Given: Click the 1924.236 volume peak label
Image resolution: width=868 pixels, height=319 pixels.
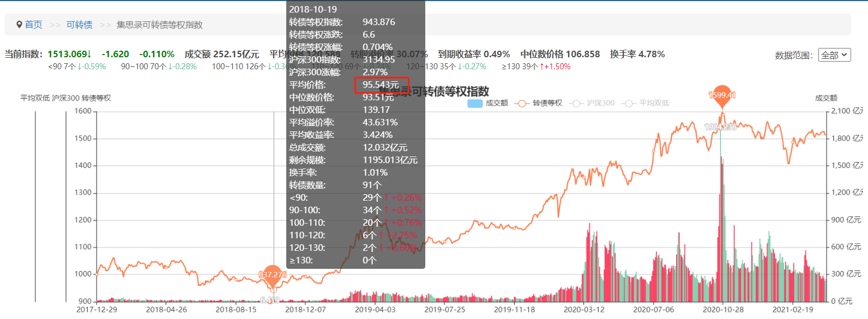Looking at the screenshot, I should 720,127.
